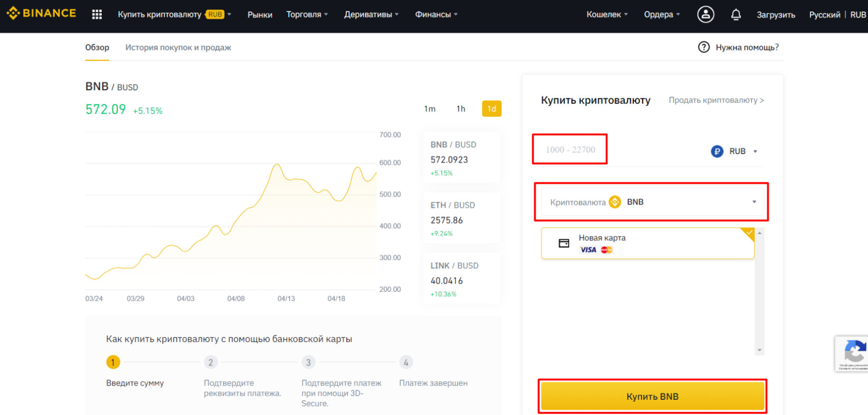
Task: Open the Рынки menu item
Action: pos(260,15)
